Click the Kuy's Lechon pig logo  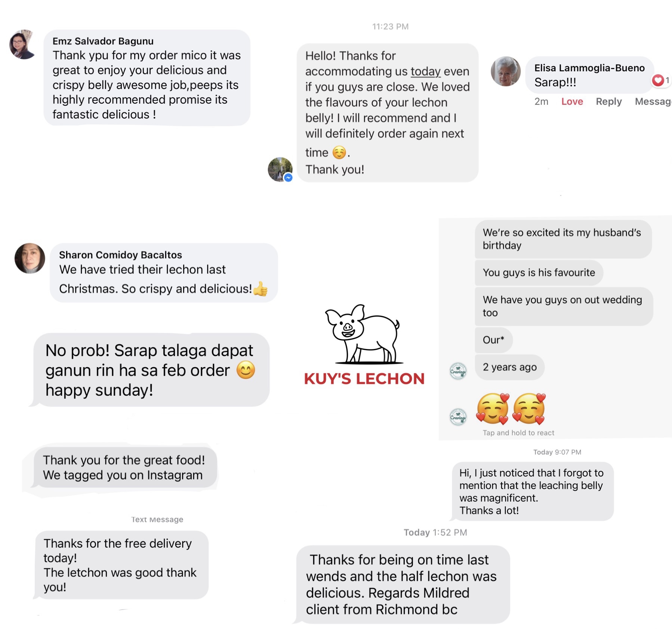[x=363, y=334]
